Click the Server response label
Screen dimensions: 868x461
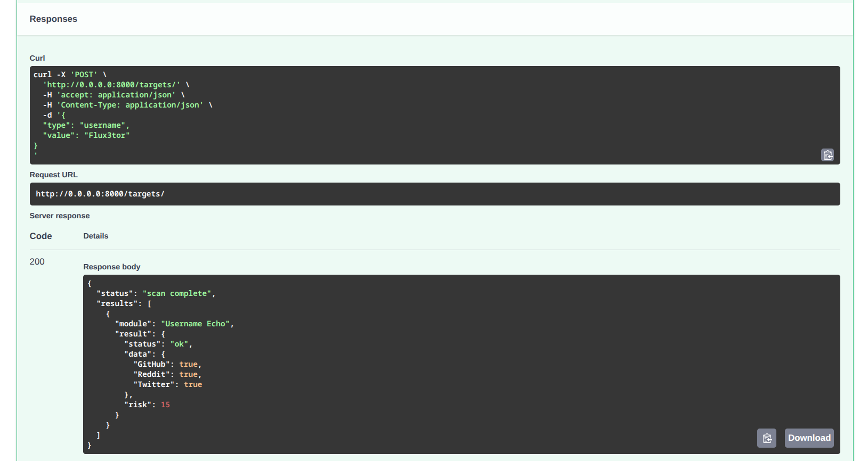[x=60, y=216]
